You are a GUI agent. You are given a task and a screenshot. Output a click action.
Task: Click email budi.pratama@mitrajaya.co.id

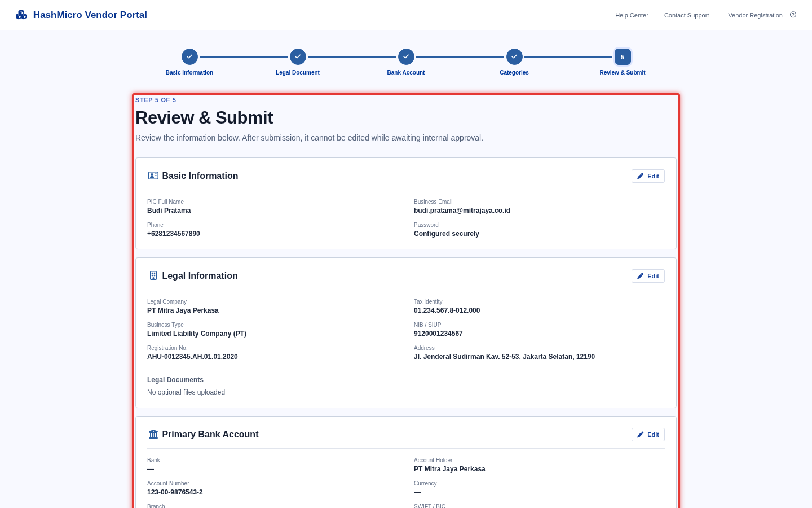coord(462,211)
